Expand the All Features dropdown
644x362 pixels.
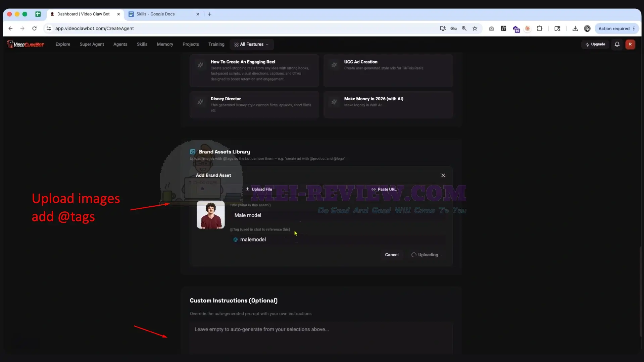252,44
